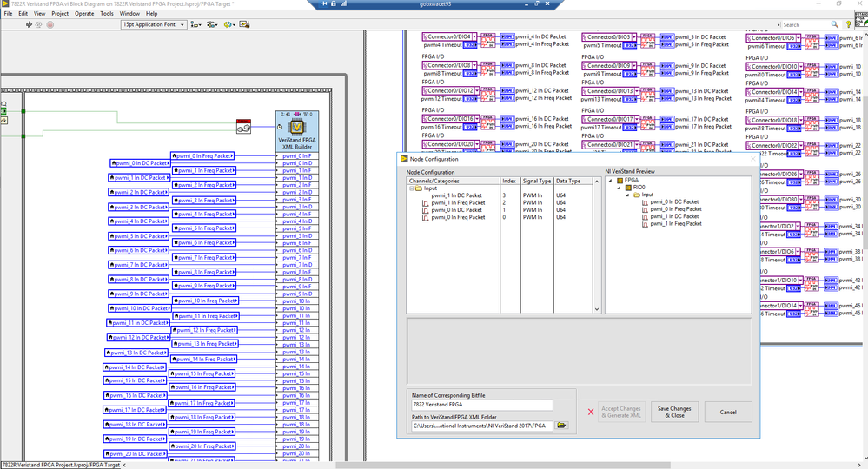Screen dimensions: 868x469
Task: Select pwmi_0 In DC Packet local variable
Action: (x=140, y=163)
